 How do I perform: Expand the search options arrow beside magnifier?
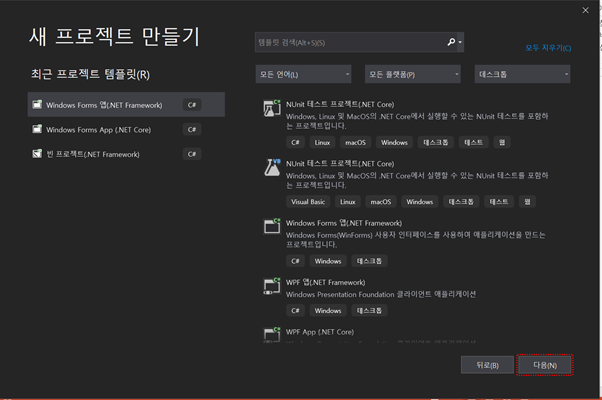click(x=460, y=42)
